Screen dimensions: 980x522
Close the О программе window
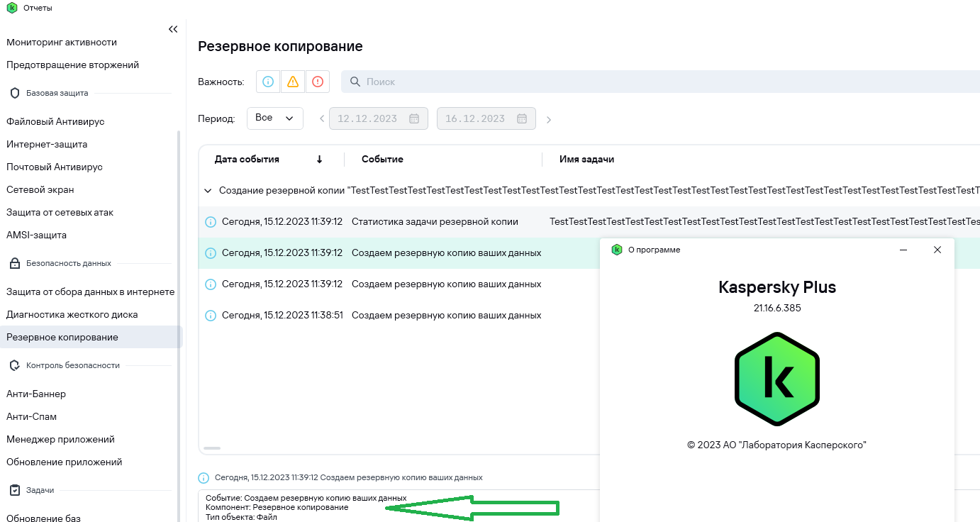[x=937, y=250]
